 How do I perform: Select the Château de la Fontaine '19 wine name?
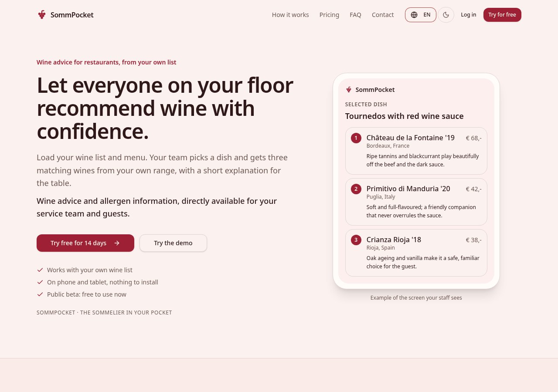pyautogui.click(x=411, y=138)
